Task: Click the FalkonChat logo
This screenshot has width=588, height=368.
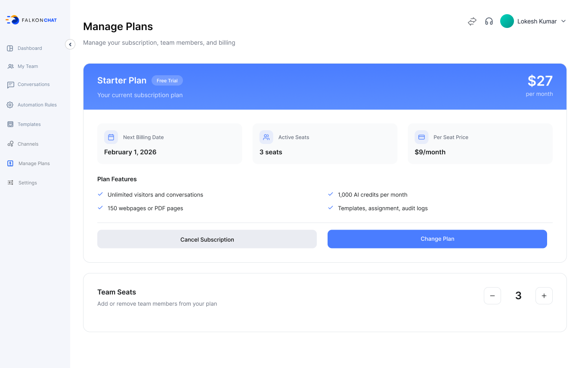Action: 31,20
